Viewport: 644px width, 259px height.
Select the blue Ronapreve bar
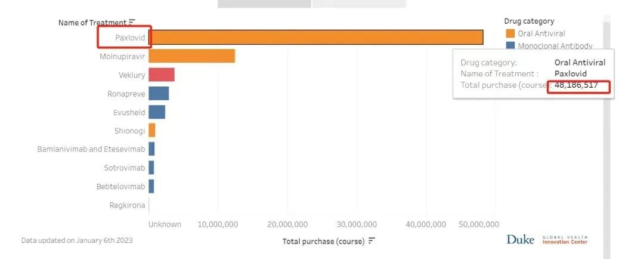159,94
